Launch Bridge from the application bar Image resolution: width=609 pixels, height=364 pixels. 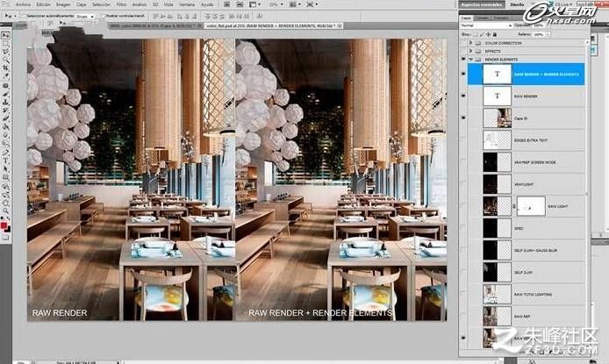227,4
